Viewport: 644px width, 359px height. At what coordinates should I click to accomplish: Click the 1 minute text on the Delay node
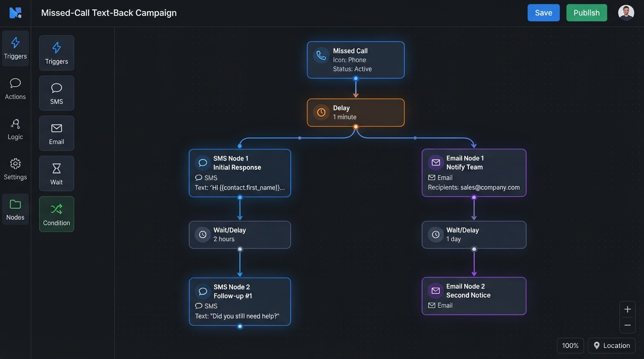click(x=345, y=117)
